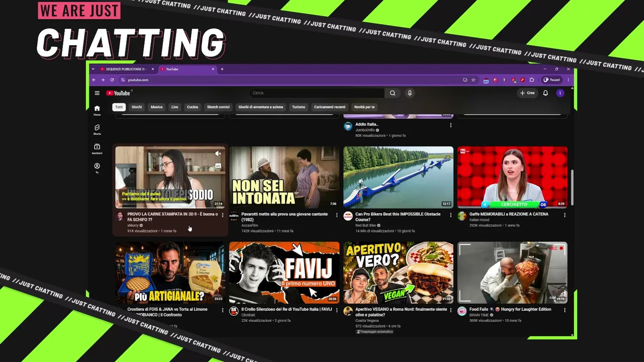This screenshot has width=644, height=362.
Task: Open Il Crollo Silenzioso FAVIJ video title
Action: (x=287, y=309)
